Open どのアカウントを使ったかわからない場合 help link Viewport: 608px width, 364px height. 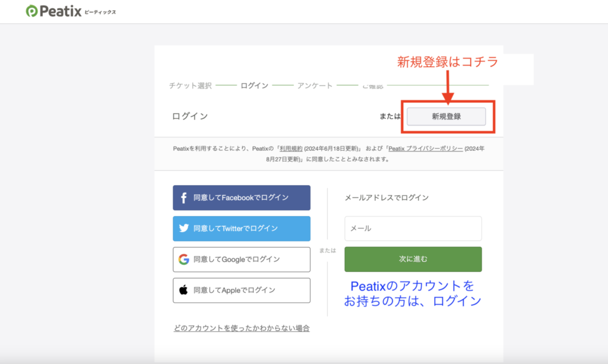242,328
